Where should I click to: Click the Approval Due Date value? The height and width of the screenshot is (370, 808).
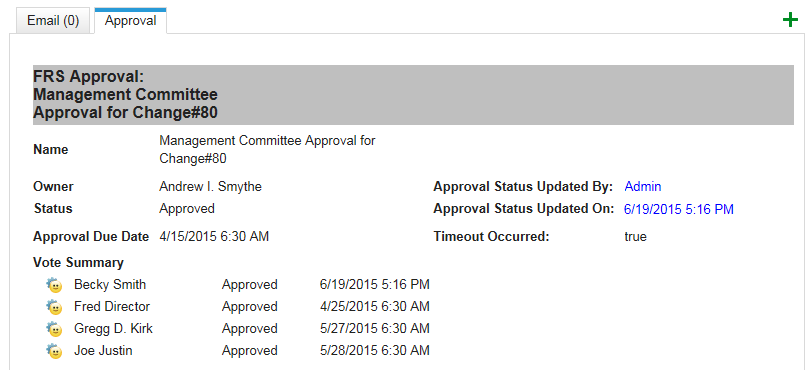coord(214,237)
